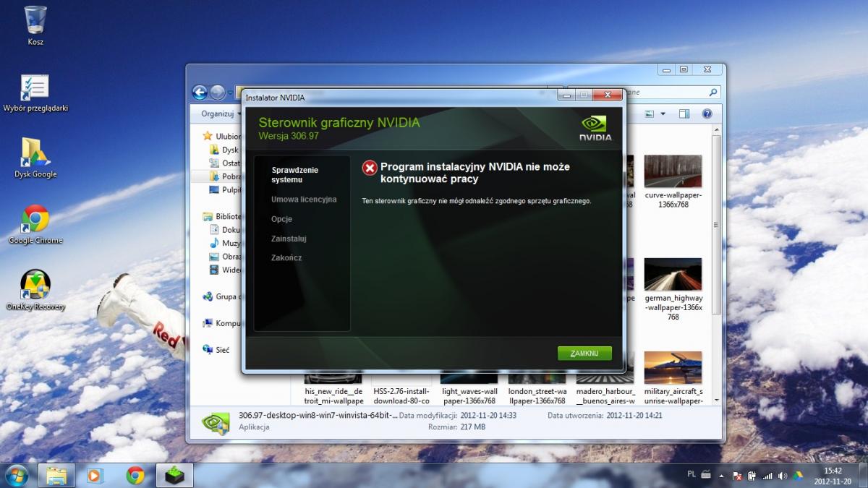The image size is (868, 488).
Task: Select Pobrane folder in Explorer sidebar
Action: 224,176
